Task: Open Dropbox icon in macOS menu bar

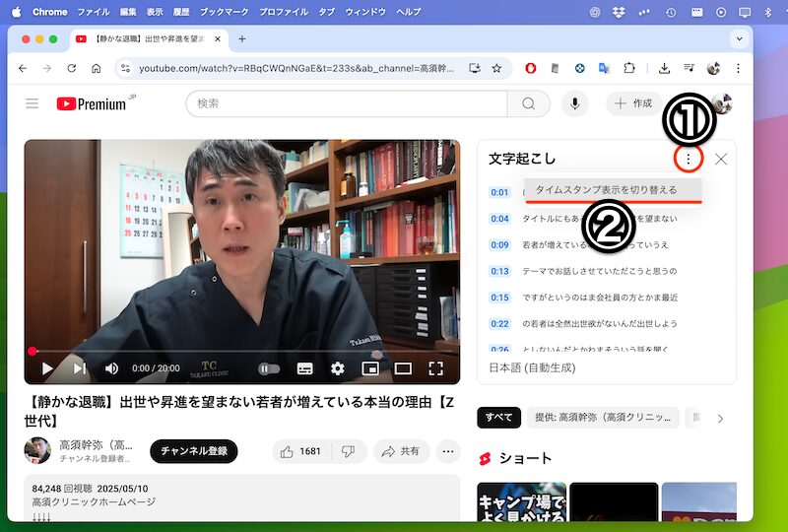Action: pos(619,12)
